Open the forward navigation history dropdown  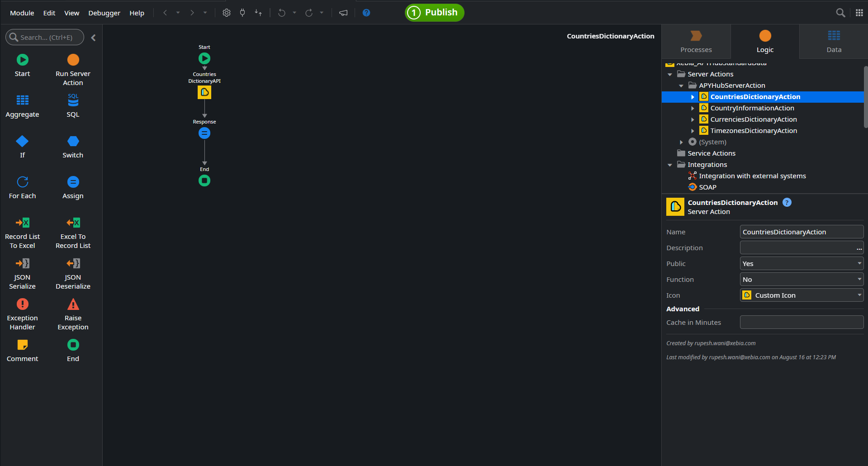205,13
